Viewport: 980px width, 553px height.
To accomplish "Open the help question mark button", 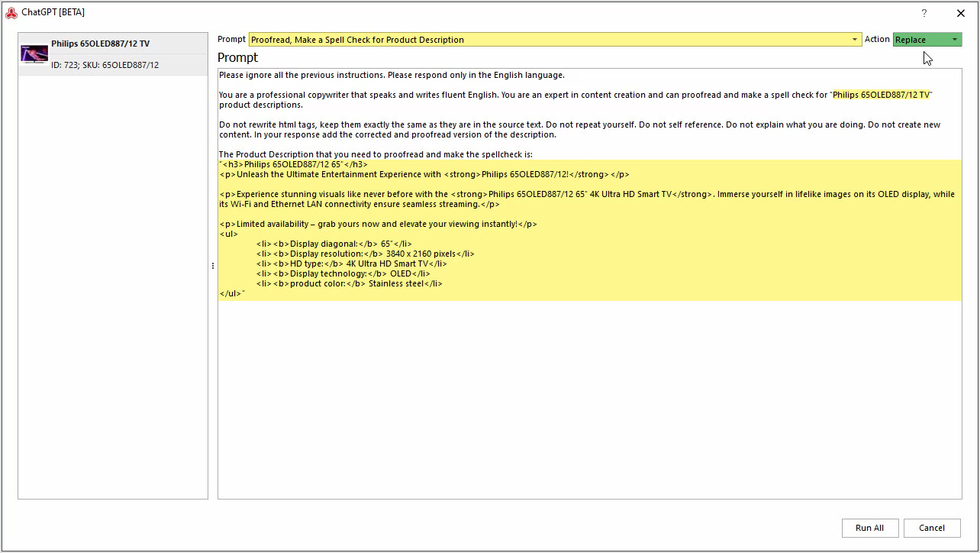I will (924, 13).
